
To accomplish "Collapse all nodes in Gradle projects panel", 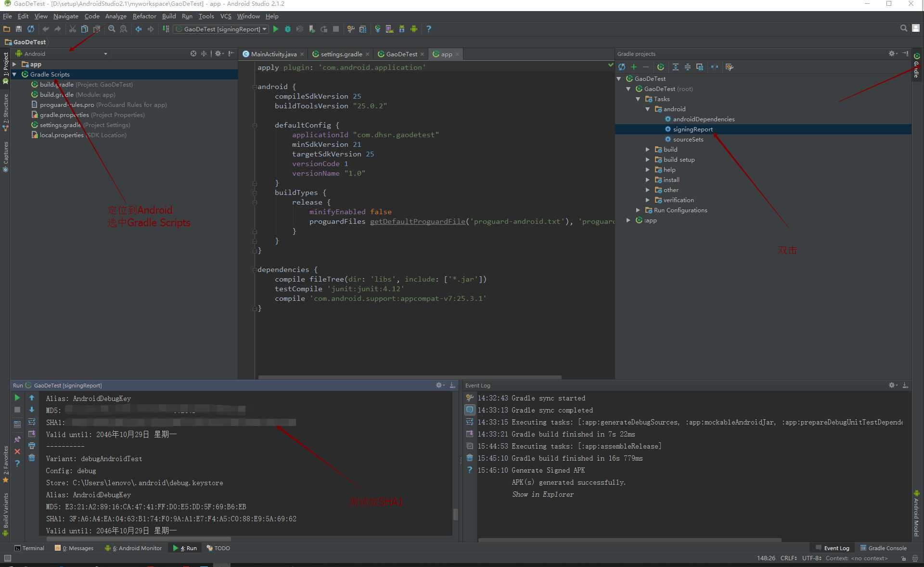I will pyautogui.click(x=688, y=67).
